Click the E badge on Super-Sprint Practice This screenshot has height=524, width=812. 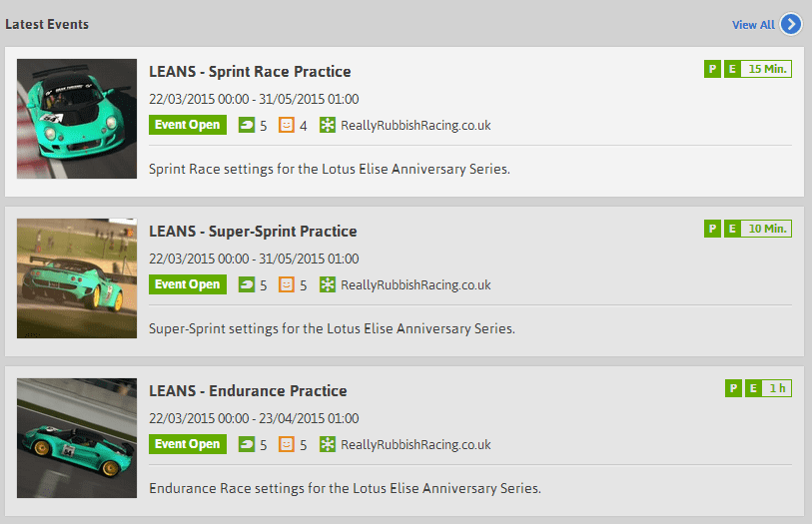point(732,229)
